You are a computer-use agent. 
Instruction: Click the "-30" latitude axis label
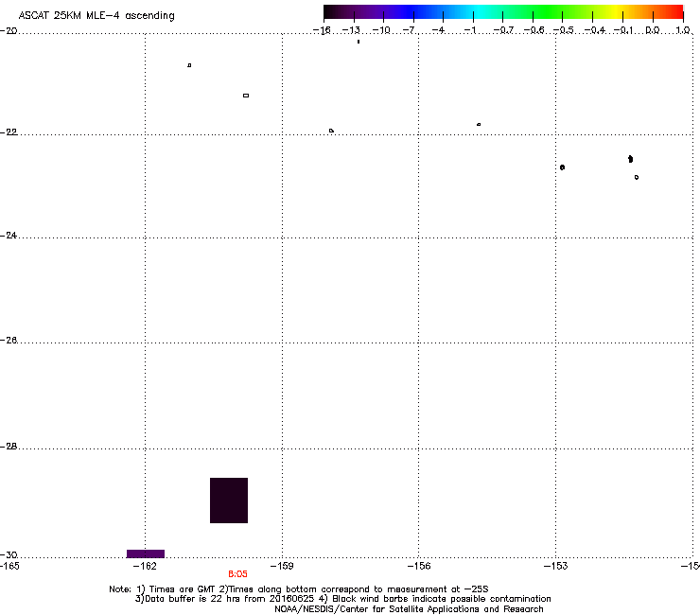pos(9,555)
